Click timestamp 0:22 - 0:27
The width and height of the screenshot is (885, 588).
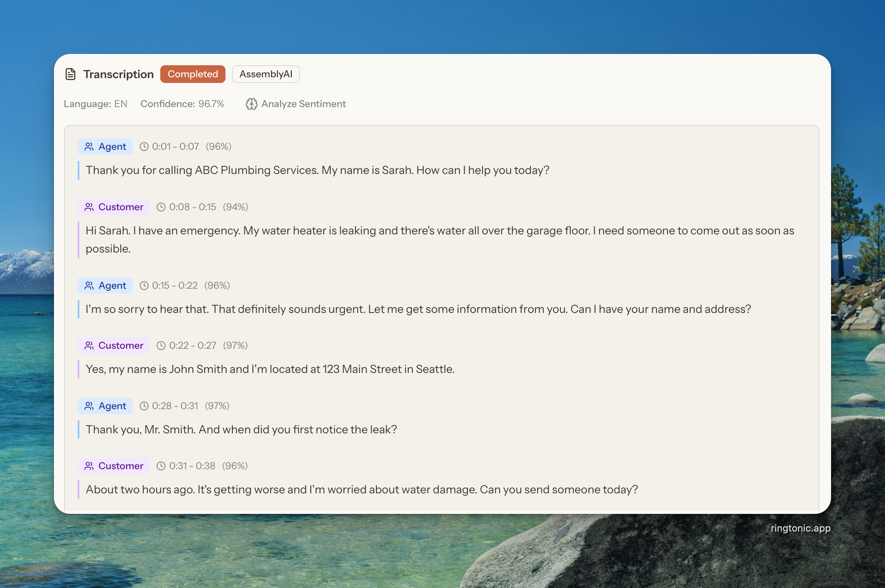click(192, 346)
